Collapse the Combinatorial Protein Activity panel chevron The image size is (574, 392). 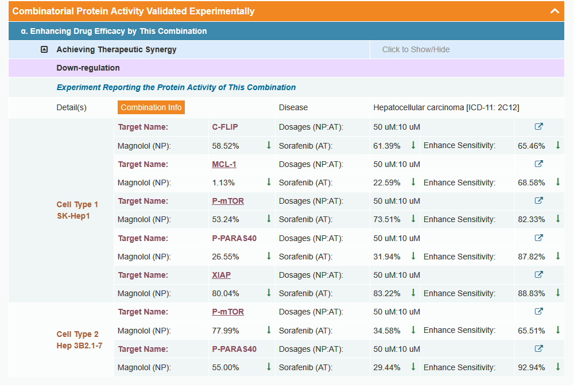point(554,11)
